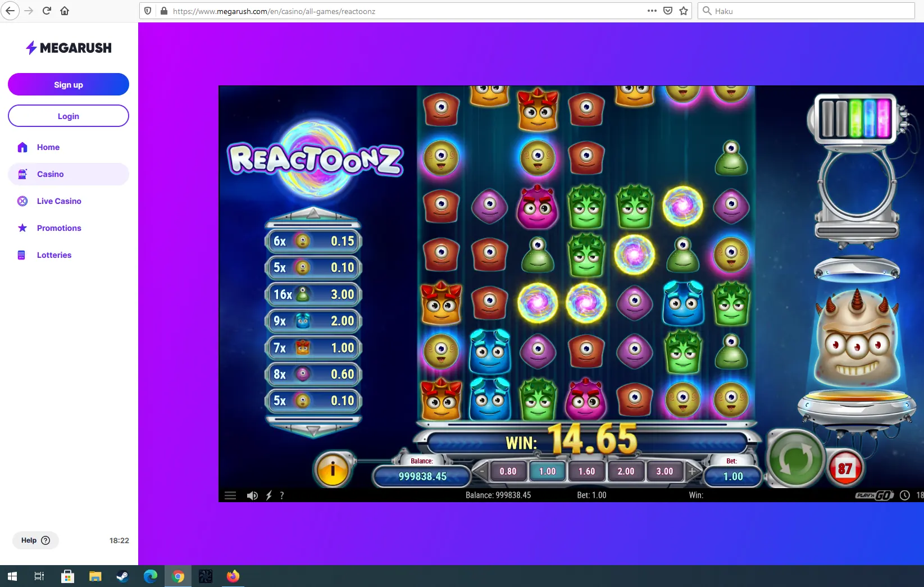Click the Promotions star icon
Image resolution: width=924 pixels, height=587 pixels.
tap(22, 228)
